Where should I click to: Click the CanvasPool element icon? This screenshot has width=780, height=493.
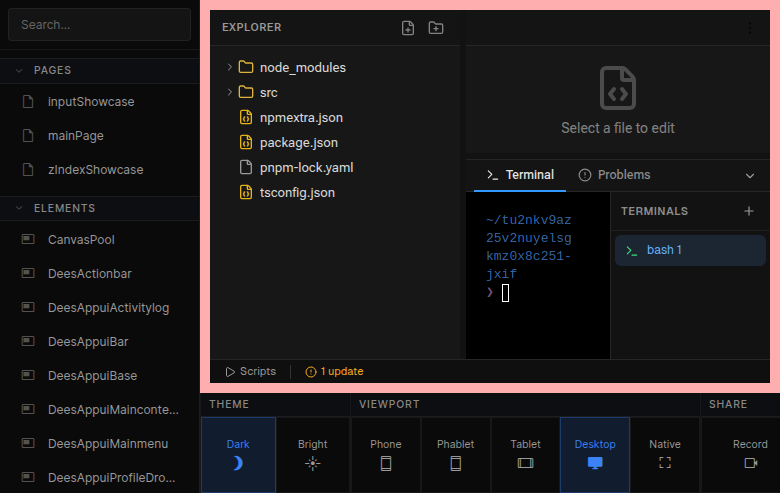tap(28, 240)
